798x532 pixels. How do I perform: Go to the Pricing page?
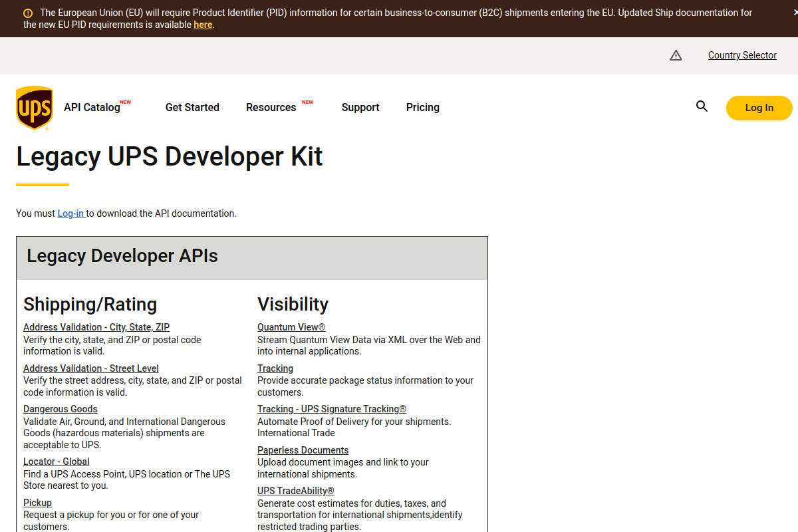[x=423, y=107]
